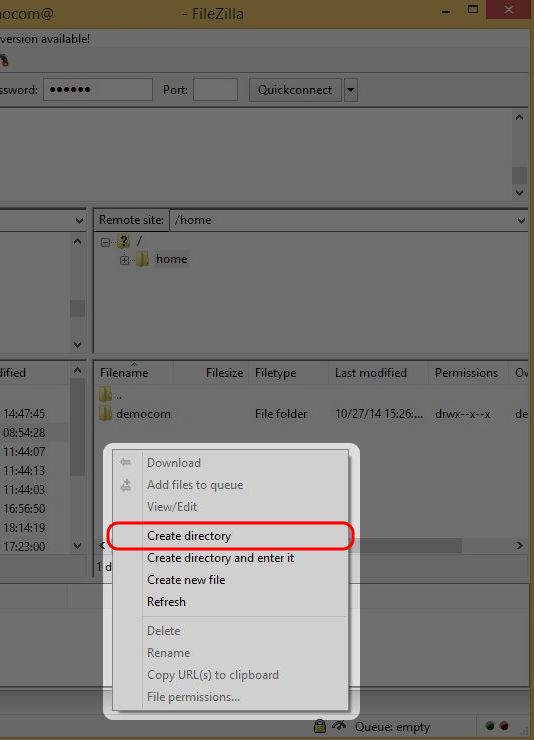The width and height of the screenshot is (534, 740).
Task: Click local file list scroll down arrow
Action: click(78, 546)
